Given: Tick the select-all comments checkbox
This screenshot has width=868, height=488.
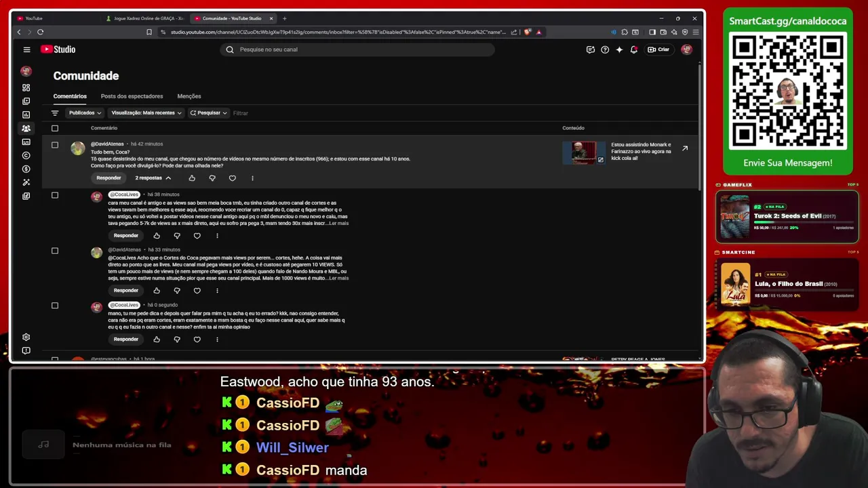Looking at the screenshot, I should [x=55, y=128].
